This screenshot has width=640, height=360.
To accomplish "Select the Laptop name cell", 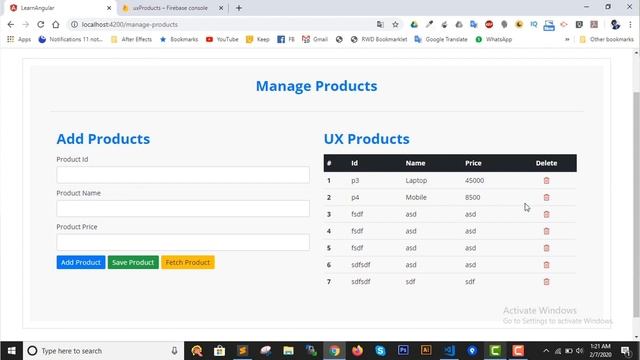I will (x=416, y=180).
